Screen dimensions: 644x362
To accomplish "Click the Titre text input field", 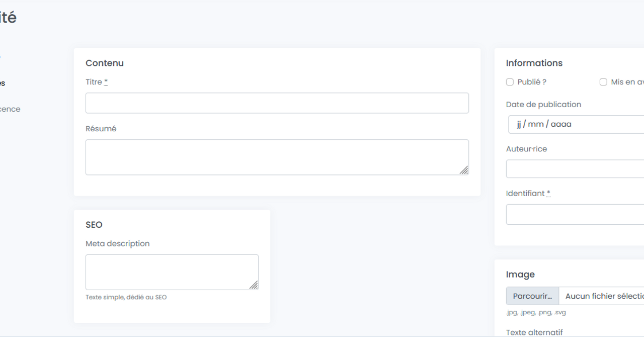I will pos(277,103).
